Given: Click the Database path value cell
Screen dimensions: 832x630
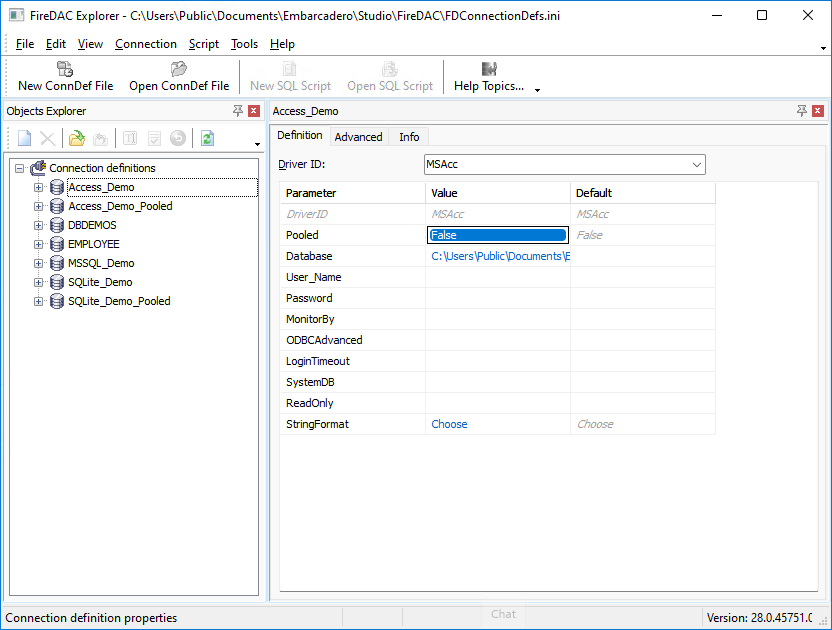Looking at the screenshot, I should [x=499, y=256].
